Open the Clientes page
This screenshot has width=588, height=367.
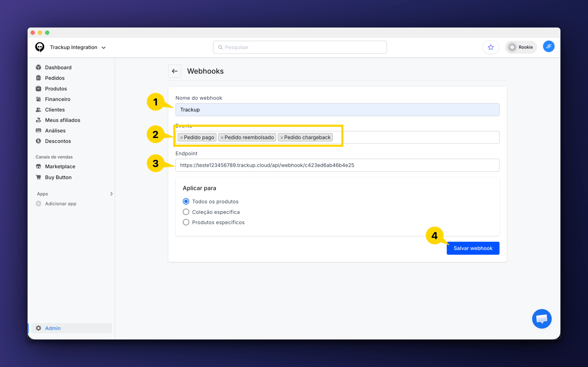(55, 109)
